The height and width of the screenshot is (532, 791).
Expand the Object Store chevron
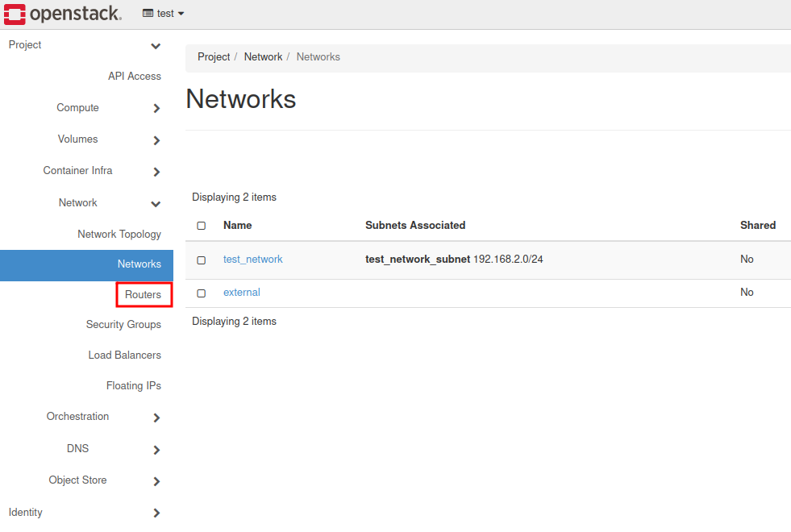click(156, 481)
